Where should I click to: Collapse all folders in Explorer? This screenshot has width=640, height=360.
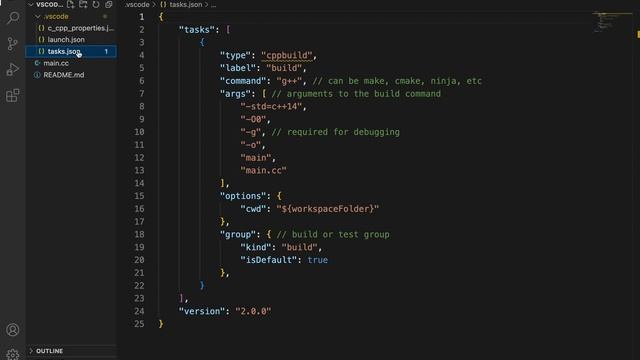[x=109, y=4]
